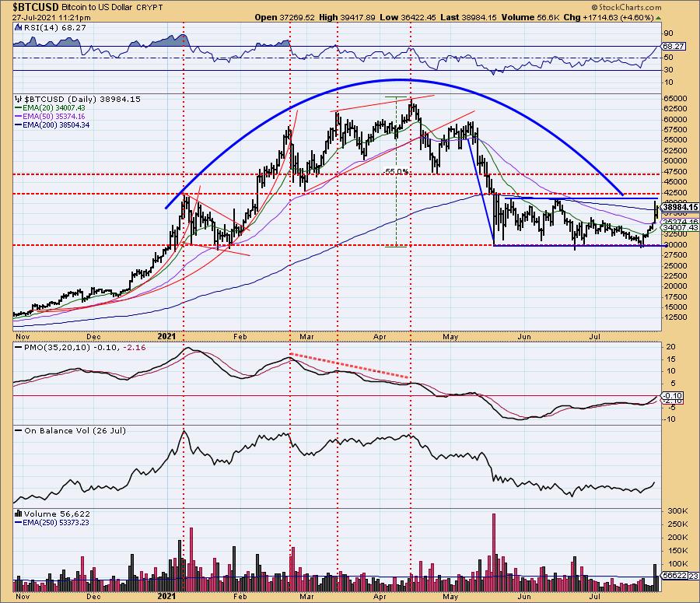Click the Open 37269.52 header value
The image size is (700, 603).
point(285,17)
